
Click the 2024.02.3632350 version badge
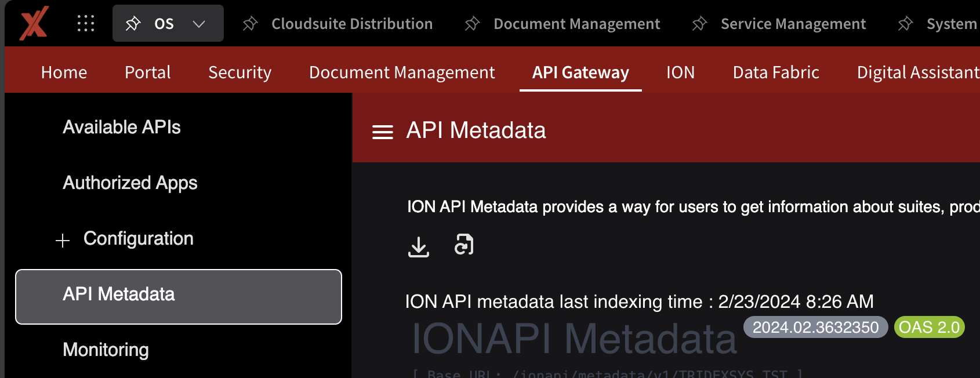(815, 327)
